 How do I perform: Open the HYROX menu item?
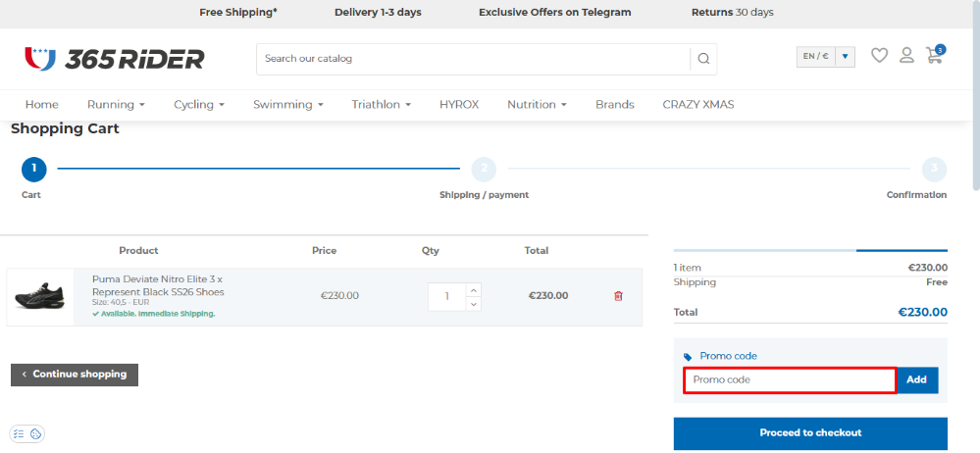coord(459,105)
